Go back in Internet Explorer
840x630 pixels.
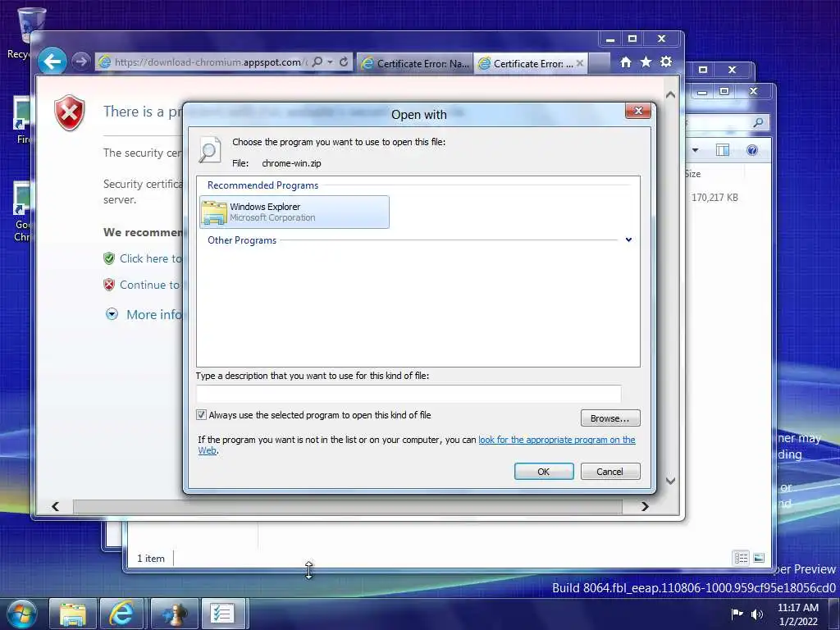52,62
